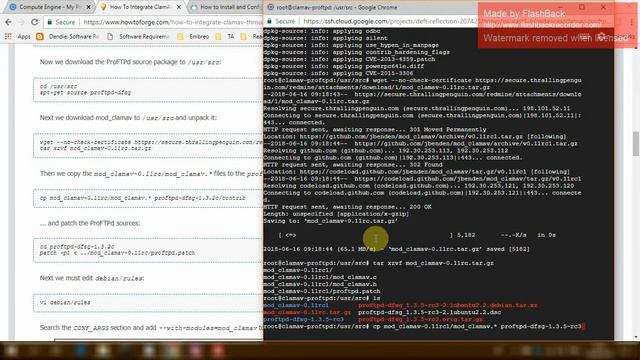Screen dimensions: 640x360
Task: Click the '301 Moved Permanently' terminal line
Action: point(375,129)
